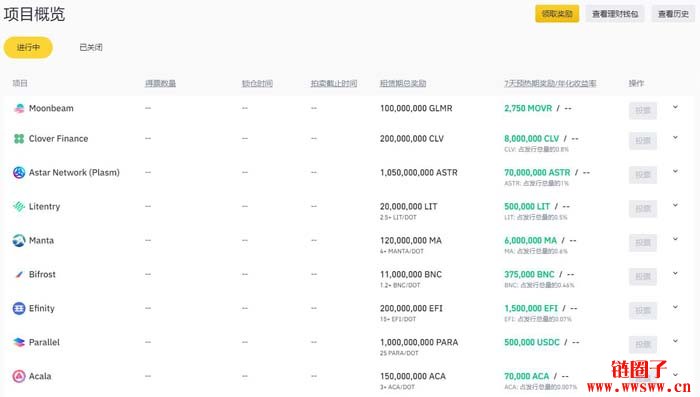Click the Manta logo icon
700x397 pixels.
click(x=19, y=241)
